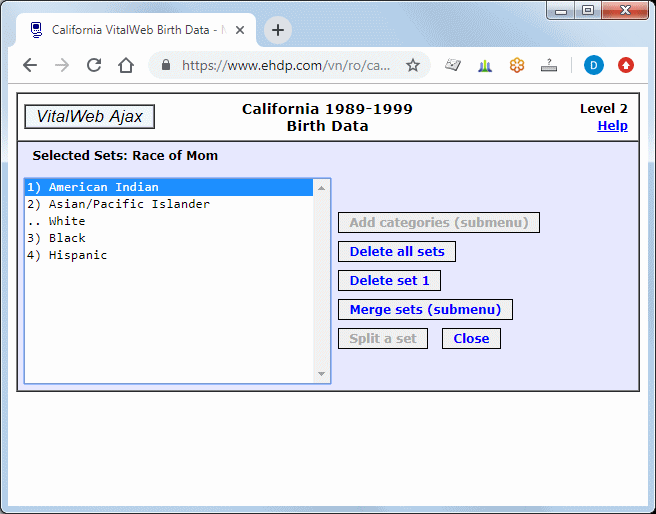Open the user profile avatar 'D'
This screenshot has height=514, width=656.
click(x=594, y=65)
